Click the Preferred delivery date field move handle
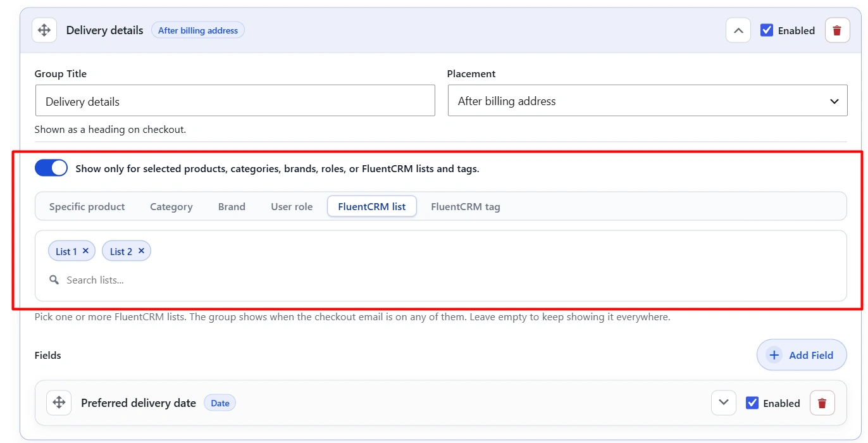 pos(59,402)
